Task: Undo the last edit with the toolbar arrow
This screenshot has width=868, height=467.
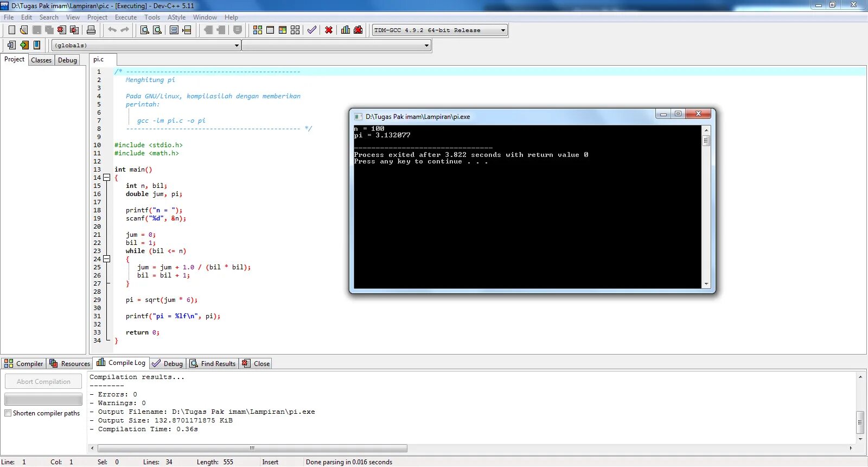Action: pyautogui.click(x=112, y=30)
